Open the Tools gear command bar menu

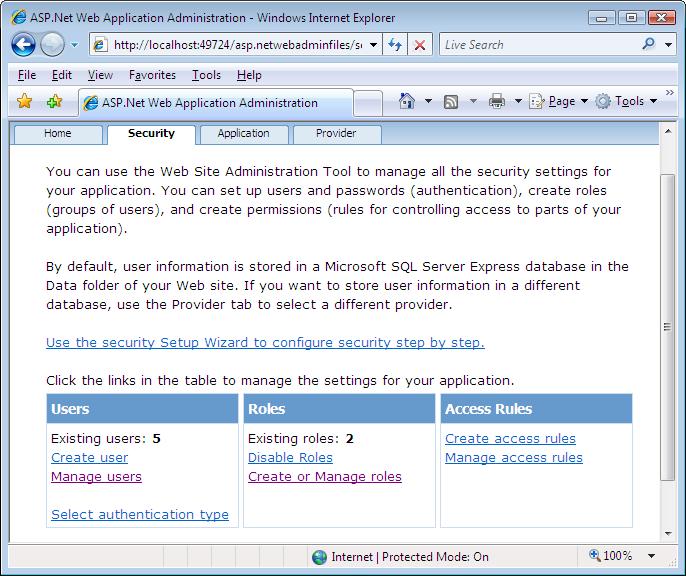pos(626,101)
